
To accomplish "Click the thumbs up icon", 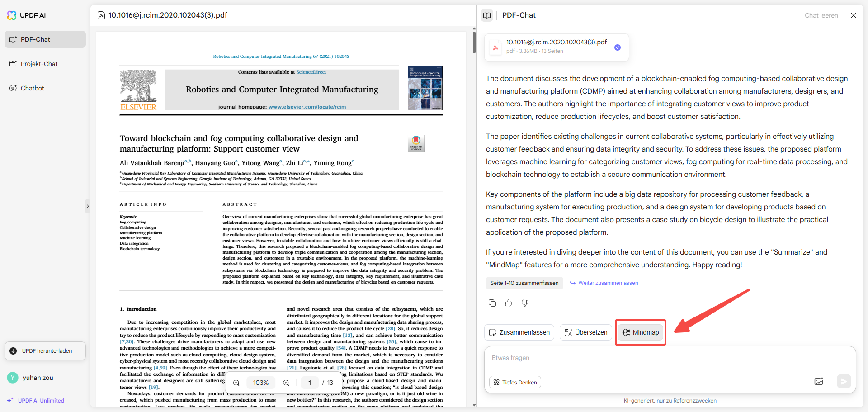I will (509, 303).
